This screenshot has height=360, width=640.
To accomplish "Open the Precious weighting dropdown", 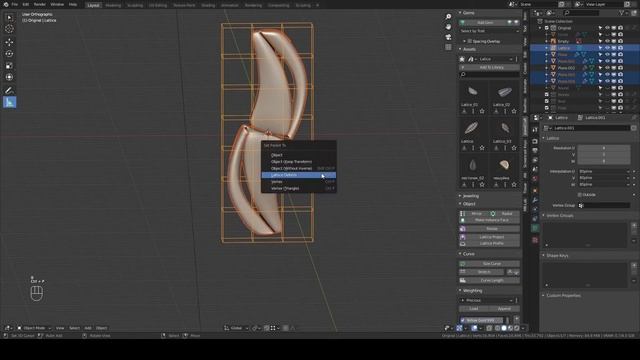I will point(487,300).
